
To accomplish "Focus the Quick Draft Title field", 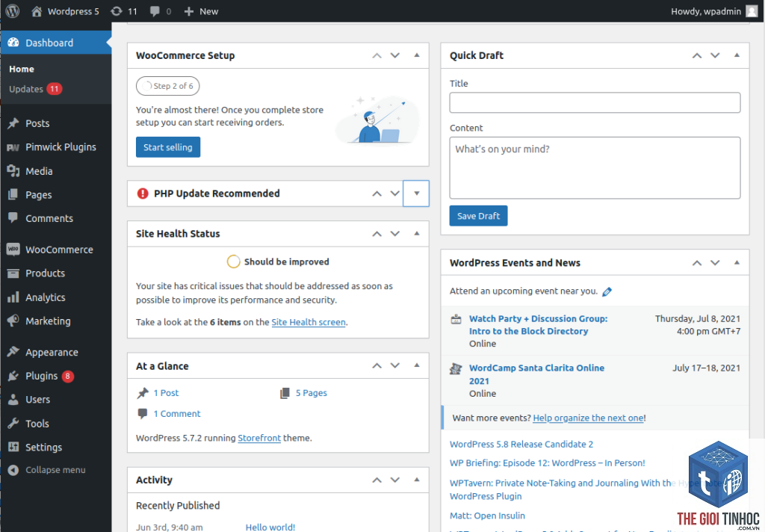I will 595,102.
